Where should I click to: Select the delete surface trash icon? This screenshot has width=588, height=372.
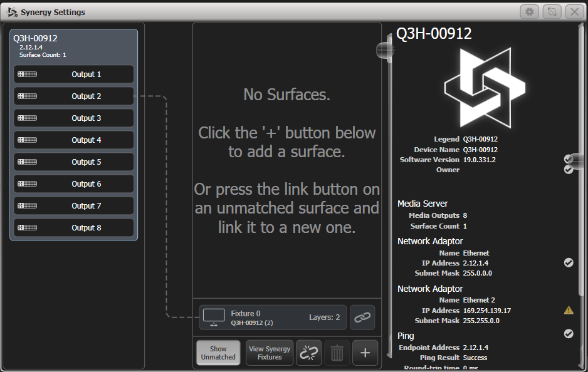[x=337, y=353]
